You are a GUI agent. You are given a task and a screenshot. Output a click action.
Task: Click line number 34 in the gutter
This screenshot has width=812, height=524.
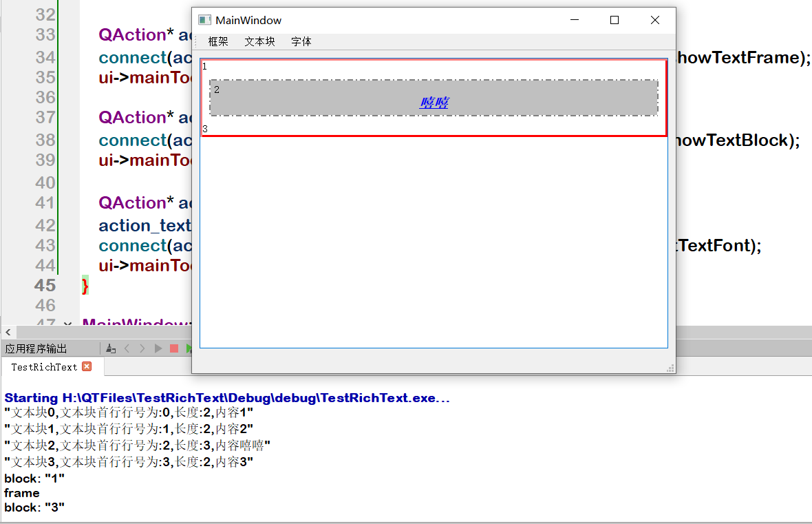45,57
